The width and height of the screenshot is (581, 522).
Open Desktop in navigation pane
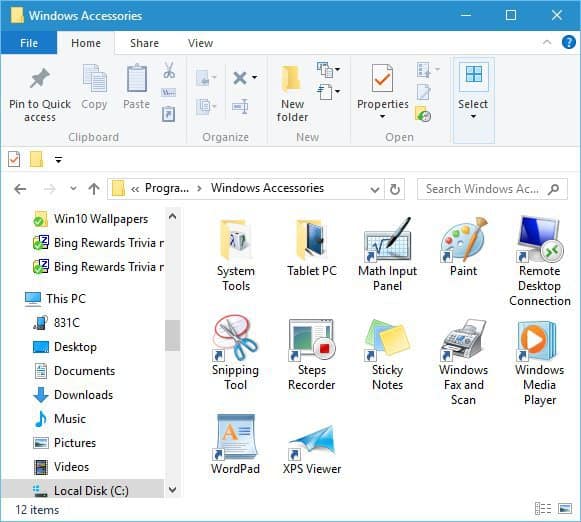65,347
